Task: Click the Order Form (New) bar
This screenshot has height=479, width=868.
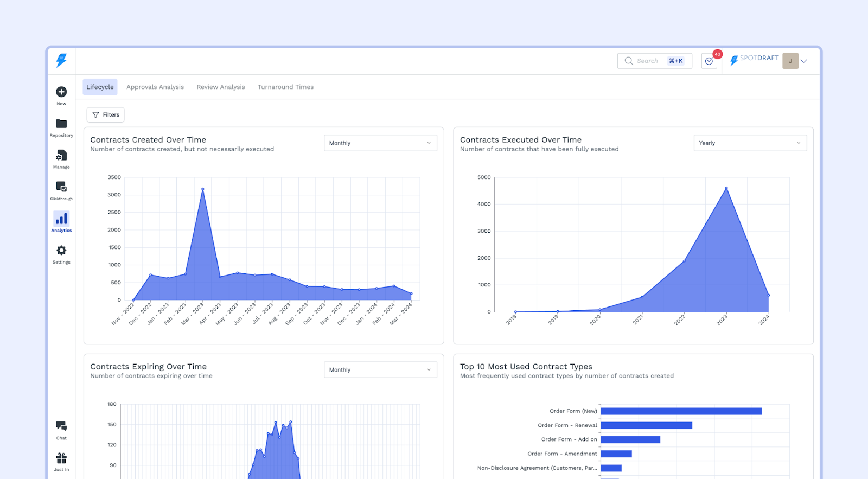Action: point(681,411)
